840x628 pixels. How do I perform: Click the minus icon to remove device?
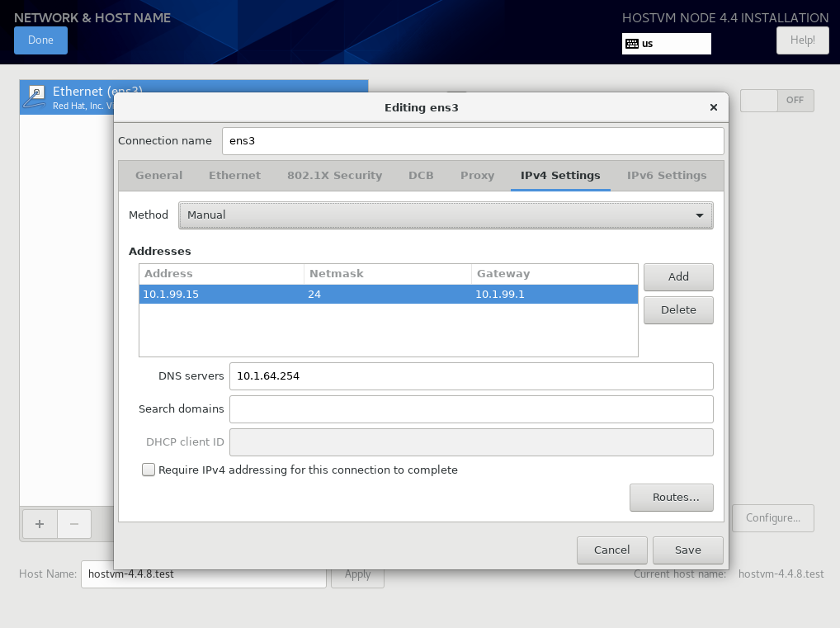(x=74, y=524)
